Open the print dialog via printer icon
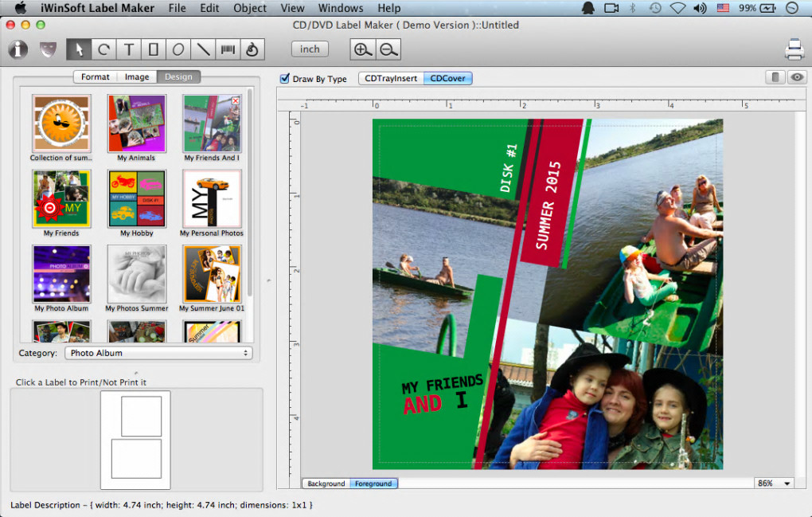Screen dimensions: 812x517 click(x=794, y=49)
